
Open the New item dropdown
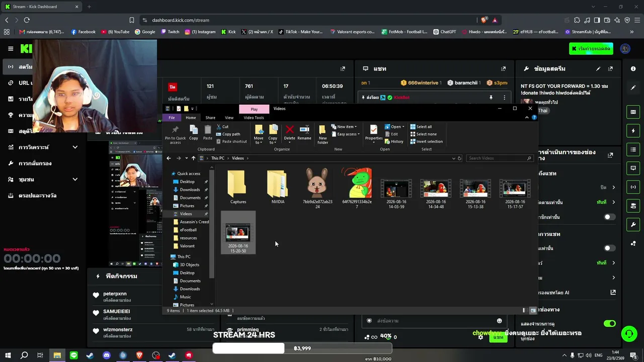click(x=344, y=127)
